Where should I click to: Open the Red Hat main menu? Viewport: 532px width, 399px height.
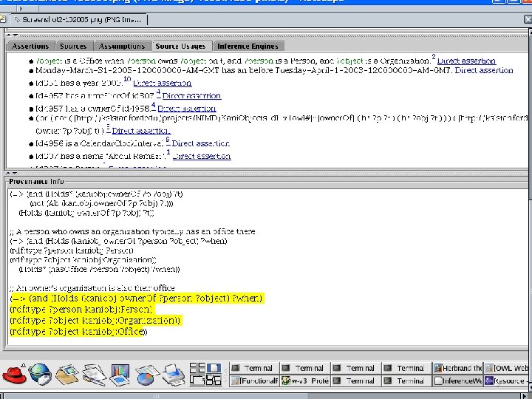pos(14,375)
